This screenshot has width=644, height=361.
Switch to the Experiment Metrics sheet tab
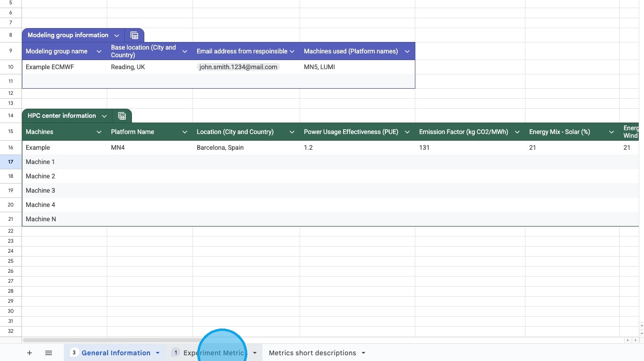213,353
